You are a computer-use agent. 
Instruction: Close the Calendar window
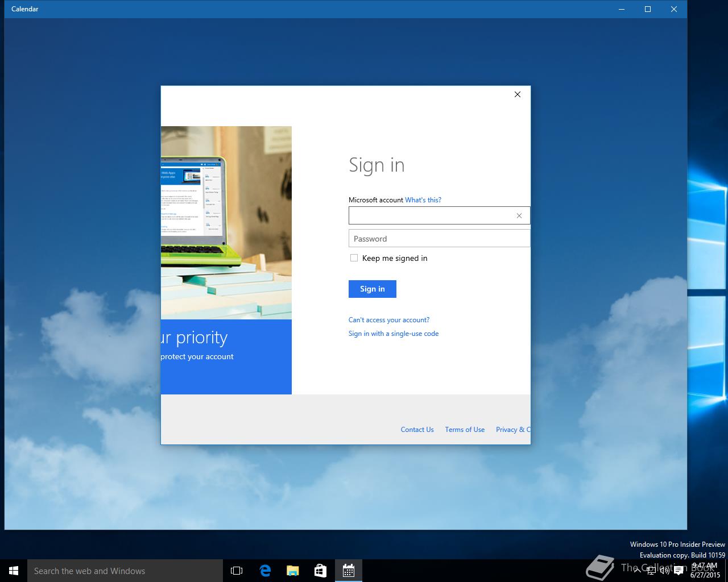[674, 9]
